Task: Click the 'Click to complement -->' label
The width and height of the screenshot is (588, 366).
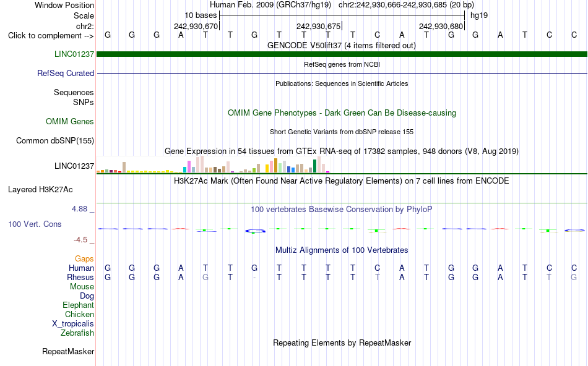Action: [x=51, y=36]
